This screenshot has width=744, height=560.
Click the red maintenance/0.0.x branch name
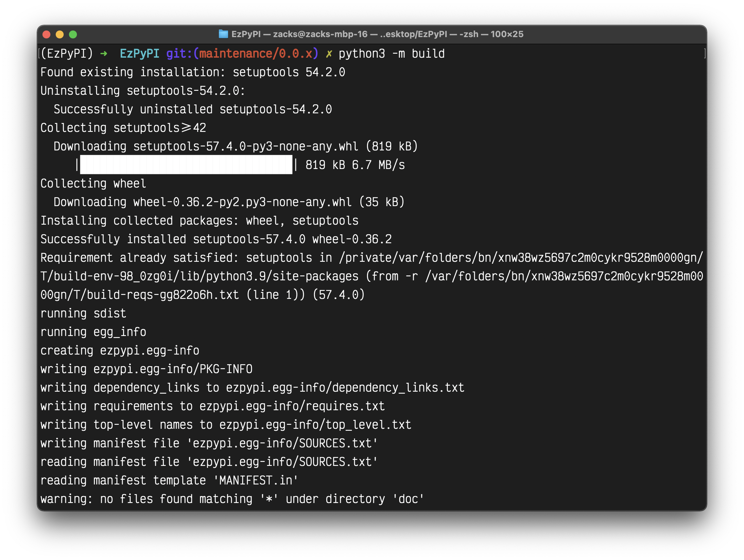tap(256, 54)
